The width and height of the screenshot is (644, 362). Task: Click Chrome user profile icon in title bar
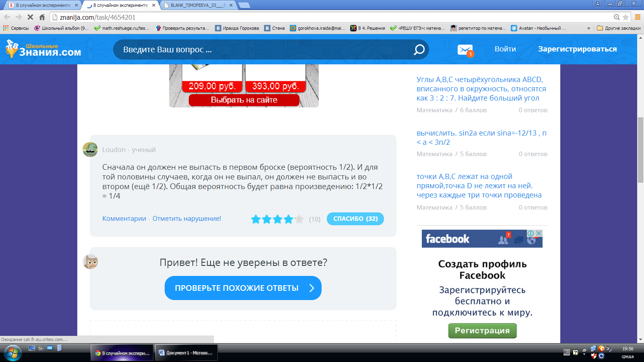598,3
